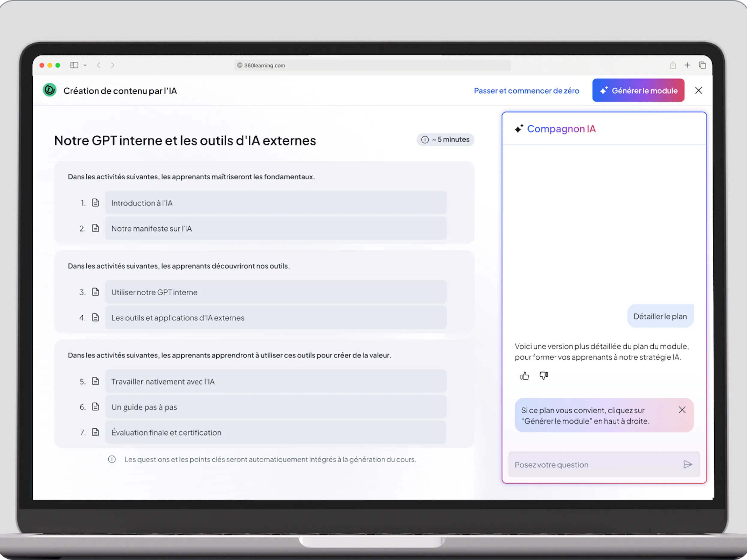Viewport: 747px width, 560px height.
Task: Click the 360learning.com address bar
Action: pos(373,65)
